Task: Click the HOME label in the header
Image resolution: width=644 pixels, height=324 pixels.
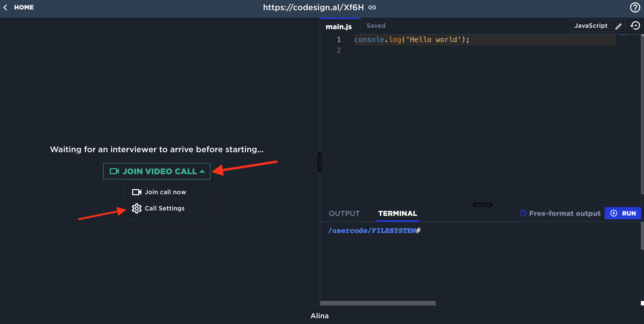Action: (24, 7)
